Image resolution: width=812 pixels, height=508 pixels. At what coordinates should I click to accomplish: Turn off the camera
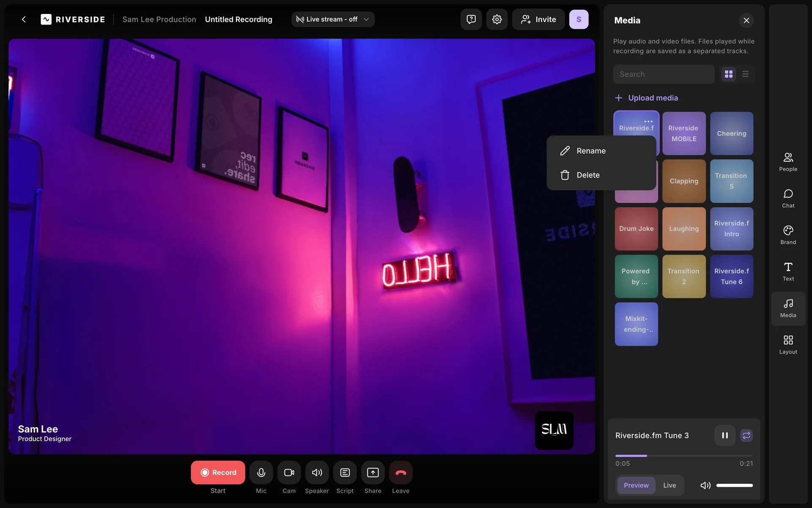(x=289, y=472)
